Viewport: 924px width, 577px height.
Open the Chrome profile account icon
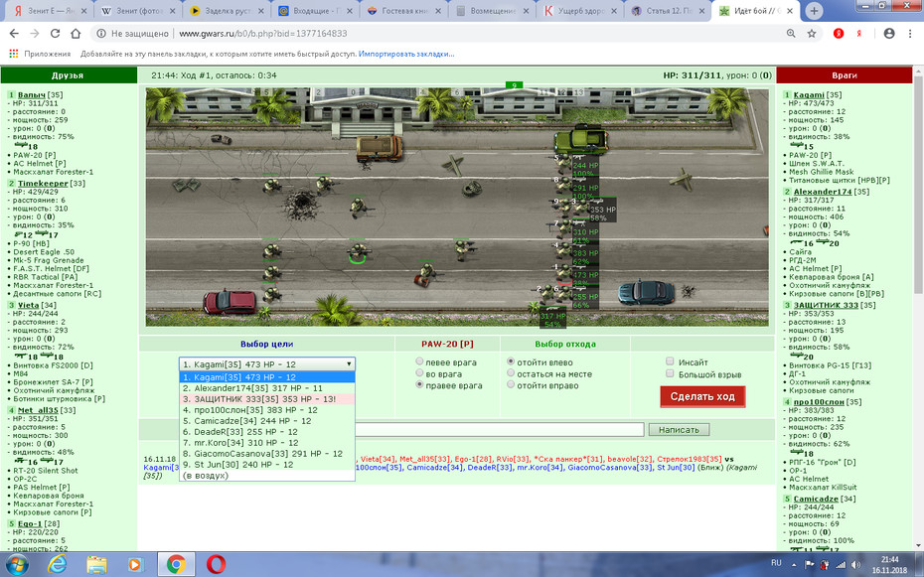(x=889, y=34)
